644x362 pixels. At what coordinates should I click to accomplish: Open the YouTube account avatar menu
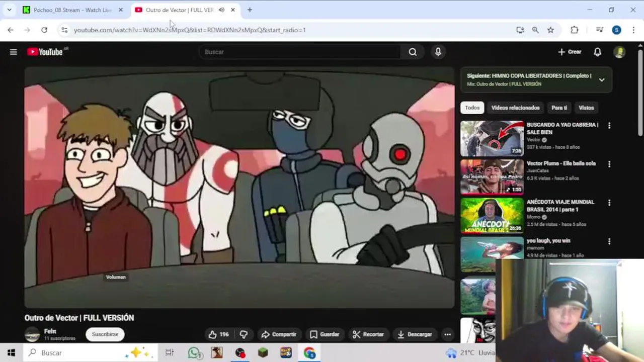point(619,52)
